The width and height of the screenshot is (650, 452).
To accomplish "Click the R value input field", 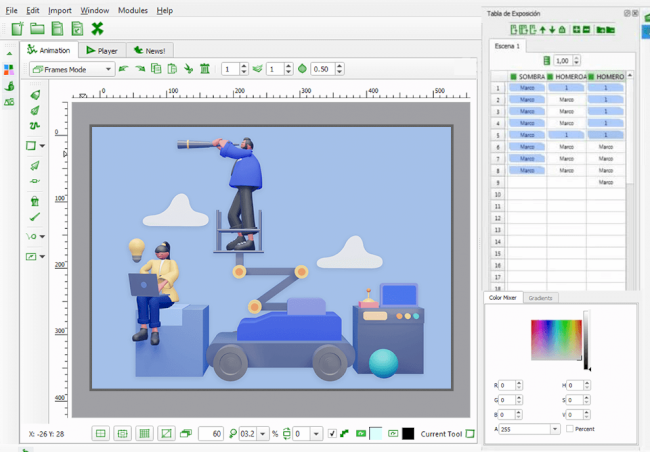I will click(x=509, y=385).
